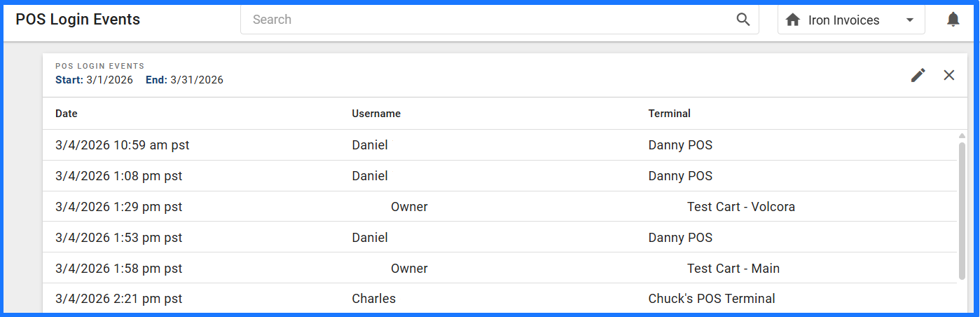Click Test Cart - Volcora terminal entry

[x=741, y=207]
